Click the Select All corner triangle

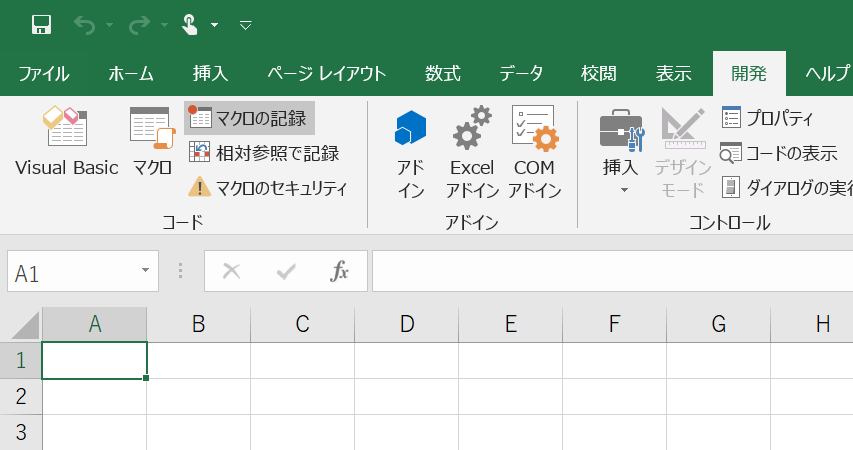coord(24,325)
